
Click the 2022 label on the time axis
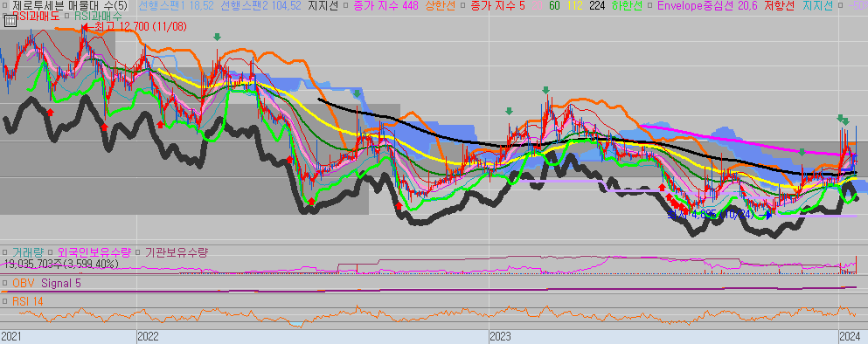click(x=148, y=336)
